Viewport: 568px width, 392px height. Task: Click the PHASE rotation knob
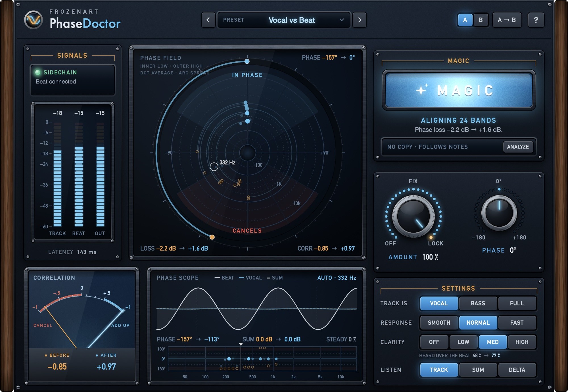499,213
